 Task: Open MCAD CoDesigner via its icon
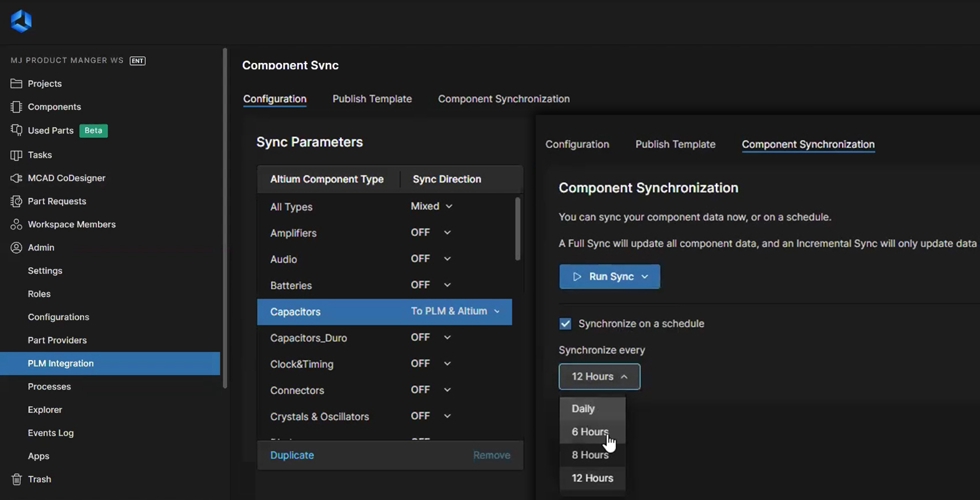point(16,178)
